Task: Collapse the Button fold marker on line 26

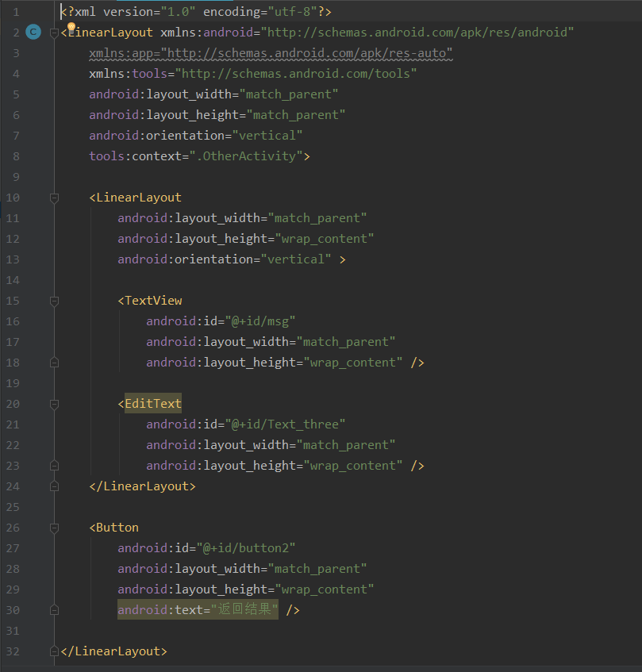Action: pos(54,528)
